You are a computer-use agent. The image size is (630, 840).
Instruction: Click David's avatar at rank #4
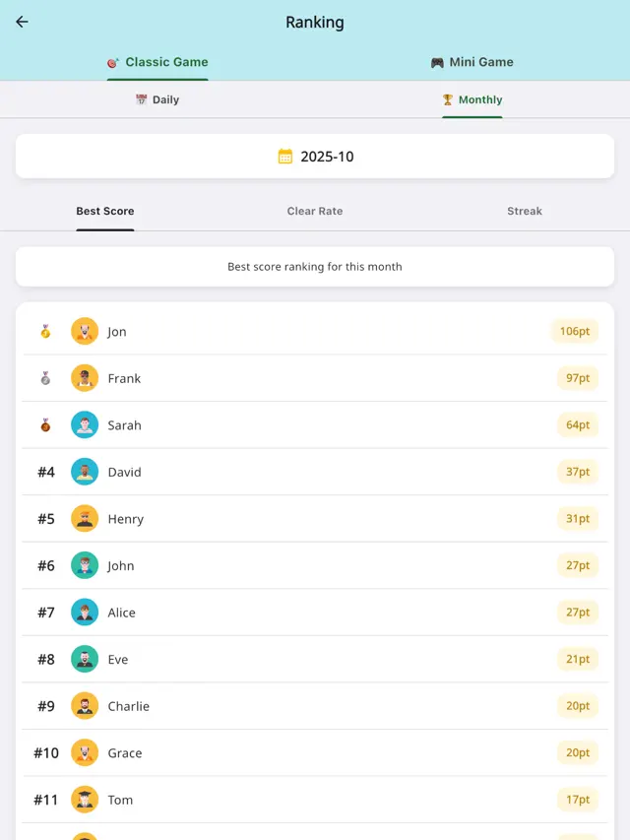point(85,472)
